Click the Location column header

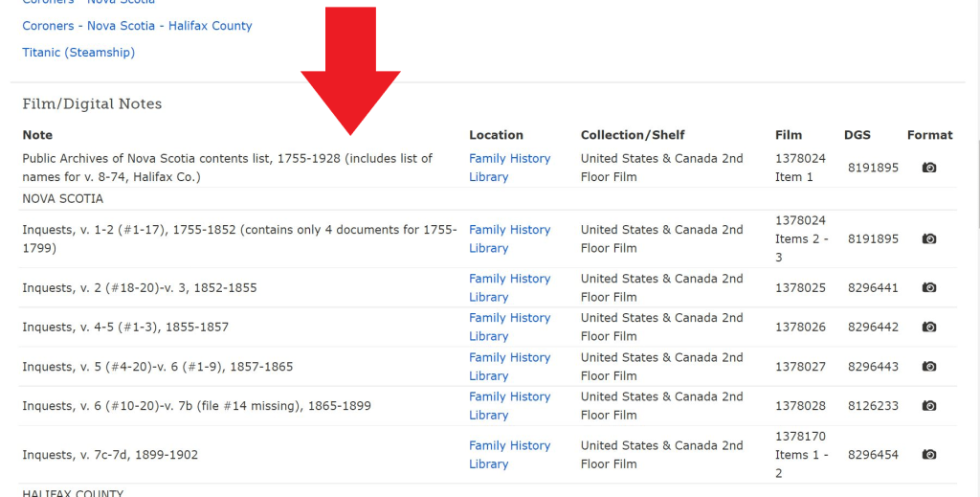(x=496, y=135)
